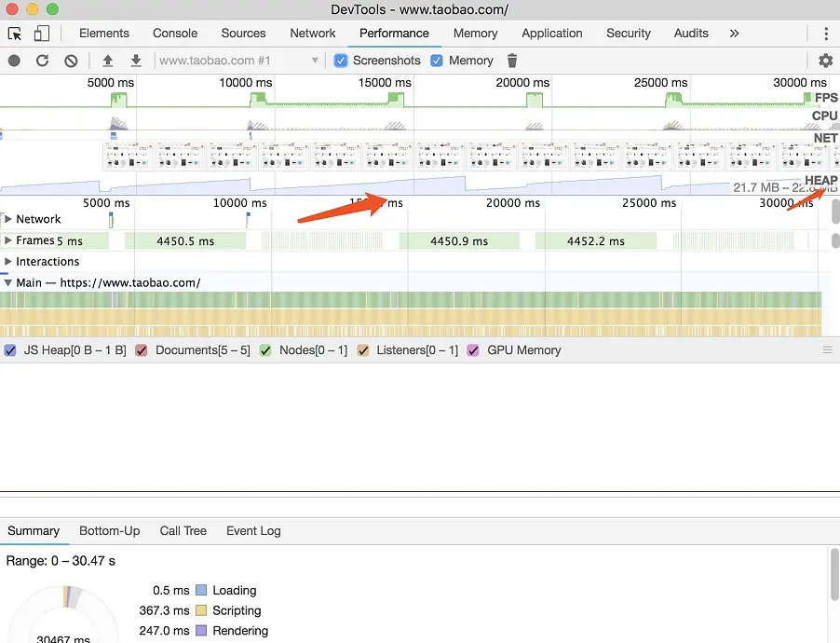This screenshot has width=840, height=643.
Task: Click the first screenshot thumbnail in filmstrip
Action: pyautogui.click(x=128, y=156)
